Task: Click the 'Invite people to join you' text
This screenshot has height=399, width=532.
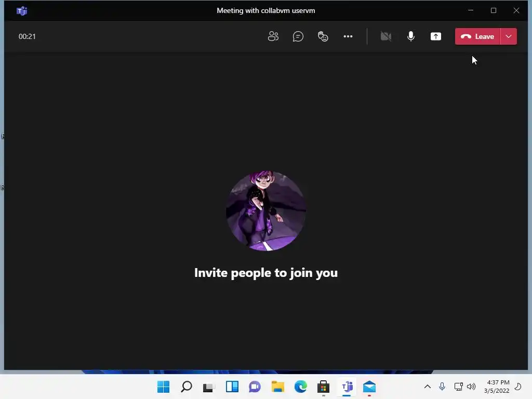Action: coord(266,273)
